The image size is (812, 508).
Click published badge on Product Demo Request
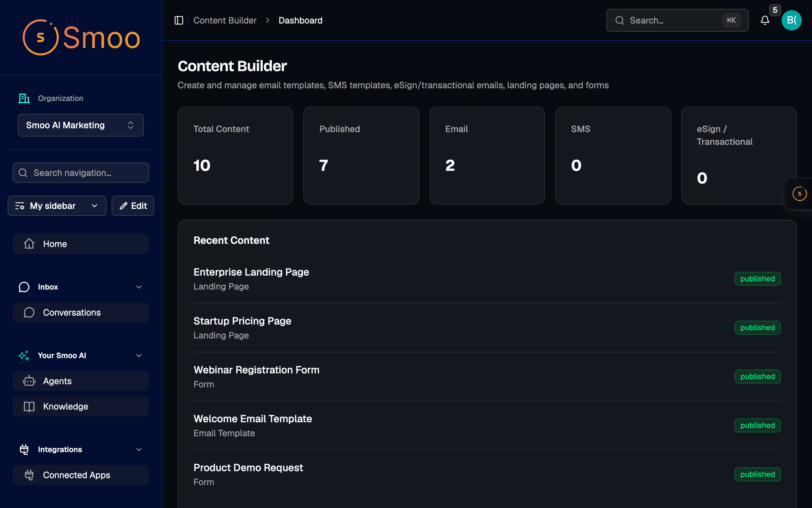click(758, 474)
